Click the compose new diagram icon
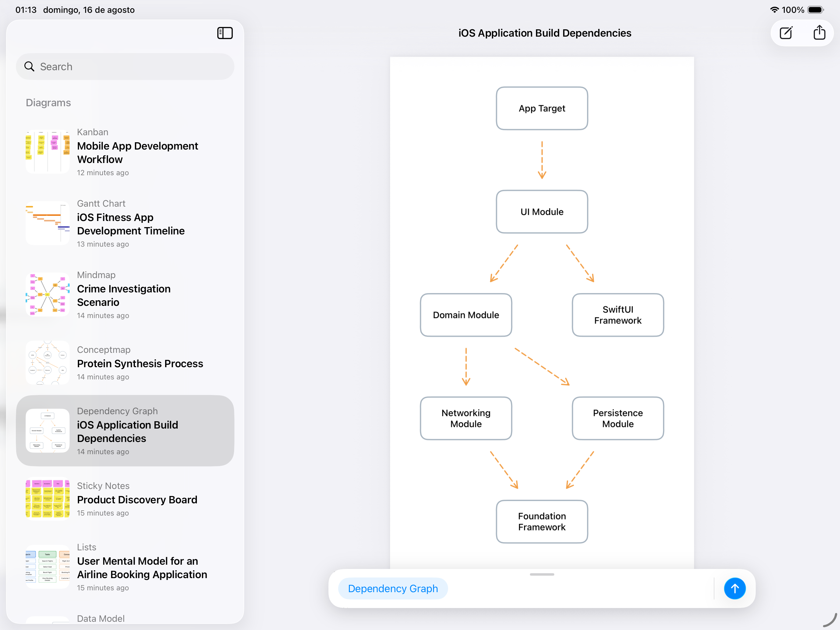This screenshot has height=630, width=840. pyautogui.click(x=786, y=33)
